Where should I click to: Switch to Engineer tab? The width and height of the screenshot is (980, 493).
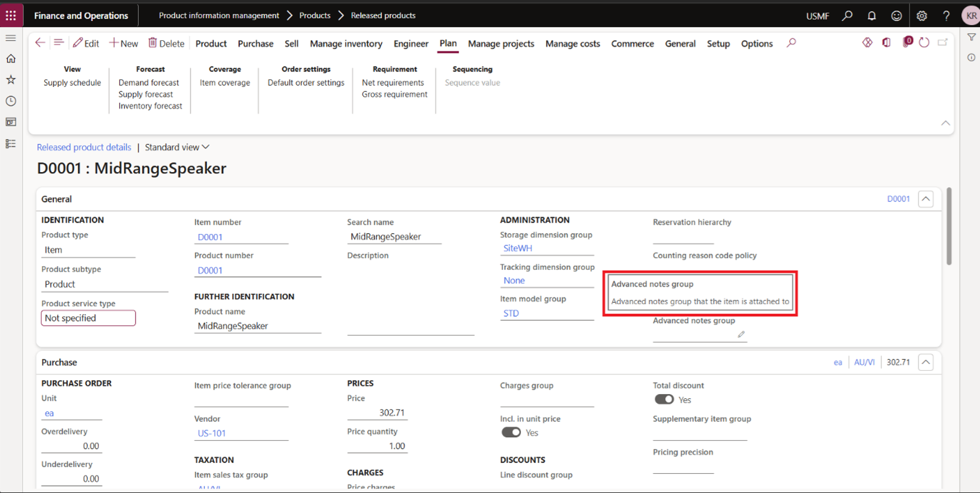[411, 44]
